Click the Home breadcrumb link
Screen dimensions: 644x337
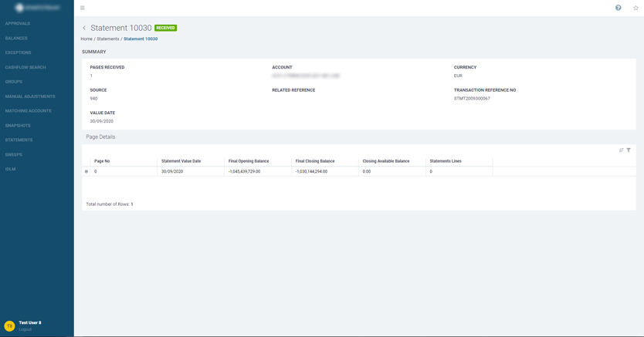coord(86,39)
